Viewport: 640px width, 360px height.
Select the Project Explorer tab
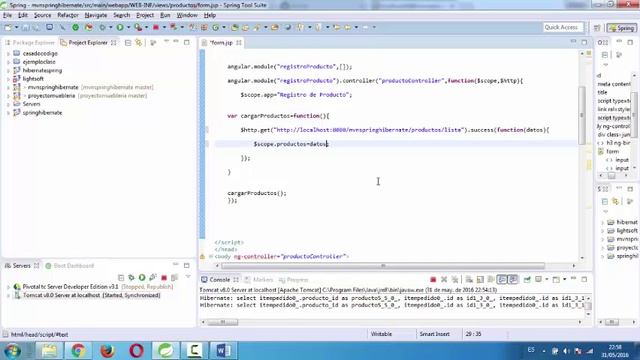(87, 42)
